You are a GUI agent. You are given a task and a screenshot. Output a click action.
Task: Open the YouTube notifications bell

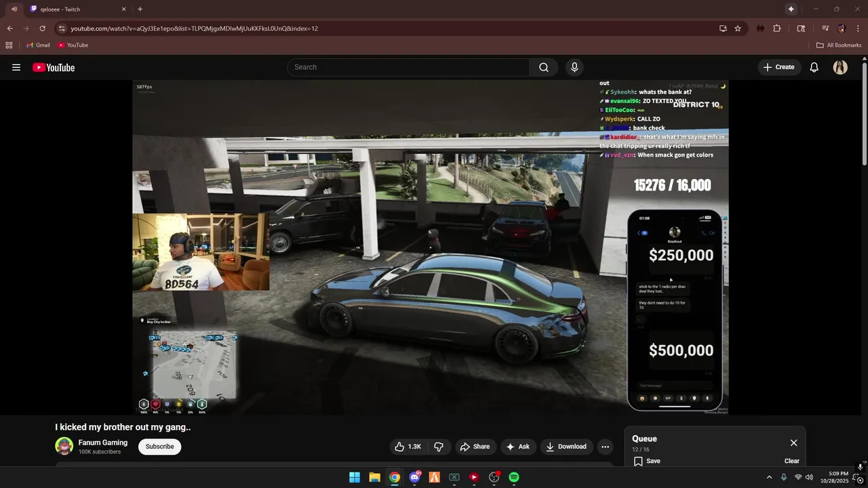814,67
